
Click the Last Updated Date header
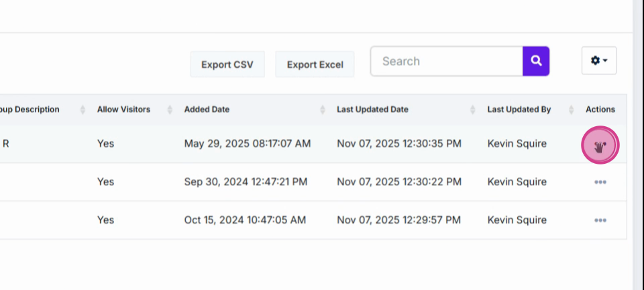[372, 109]
